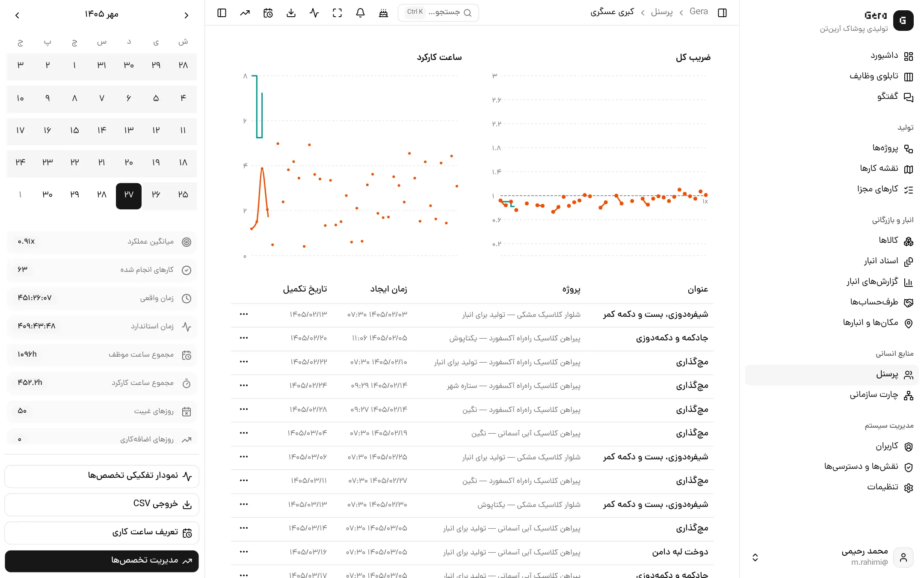Click the download icon in top toolbar
The image size is (924, 578).
291,13
